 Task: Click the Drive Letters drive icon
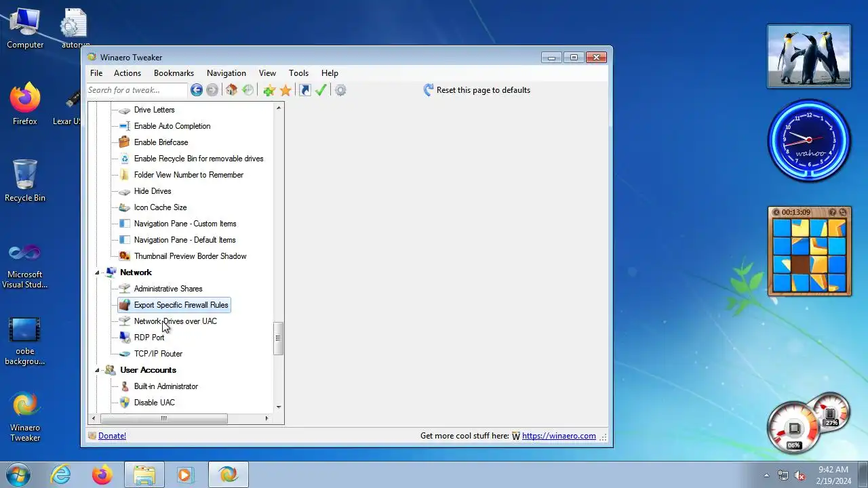click(124, 110)
